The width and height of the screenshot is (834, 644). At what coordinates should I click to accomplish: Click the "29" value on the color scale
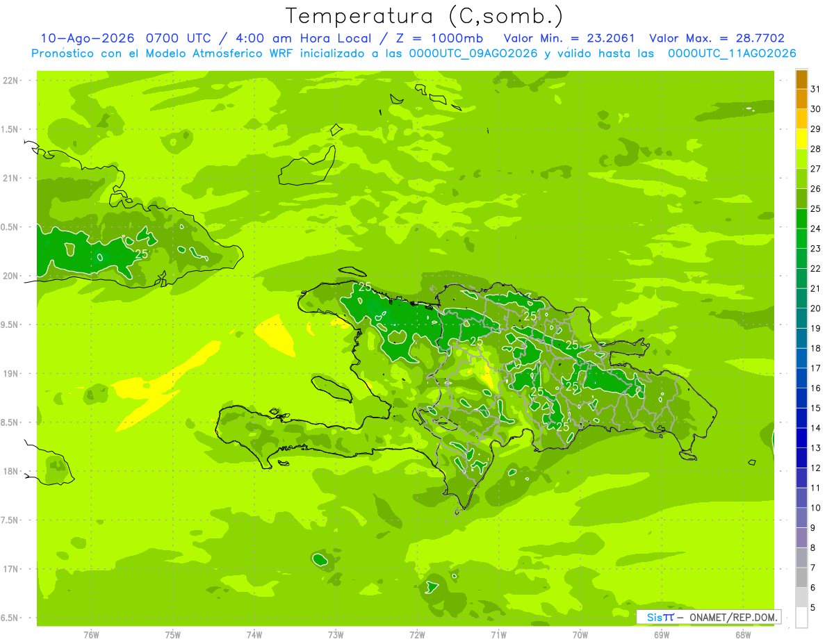pos(815,129)
